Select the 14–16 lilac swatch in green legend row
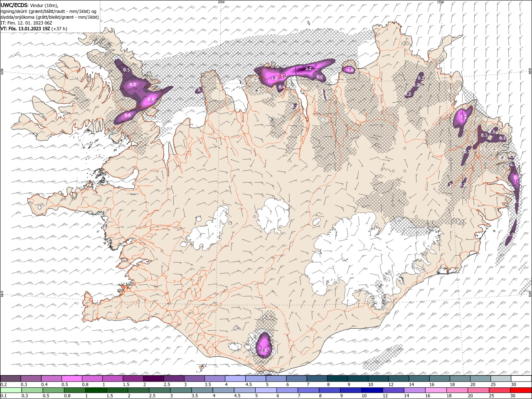 [414, 390]
